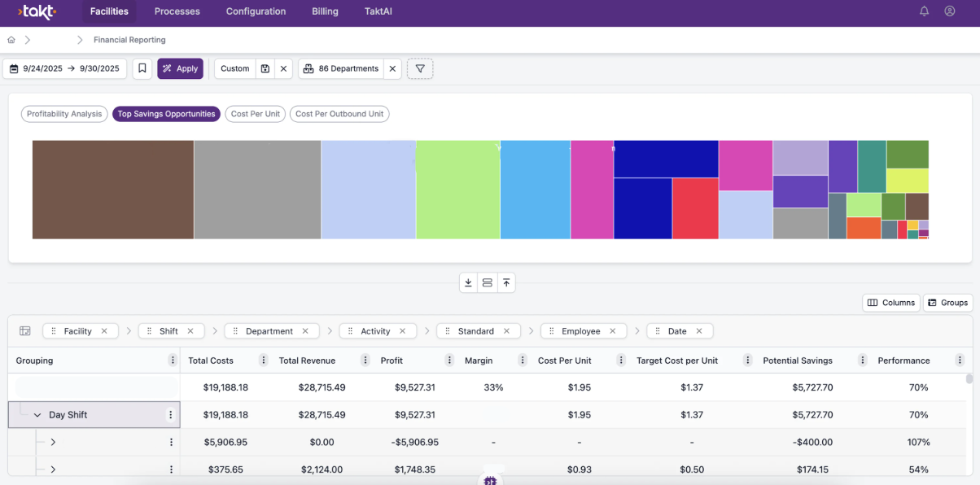This screenshot has height=485, width=980.
Task: Open the Facilities menu in top navigation
Action: [x=109, y=11]
